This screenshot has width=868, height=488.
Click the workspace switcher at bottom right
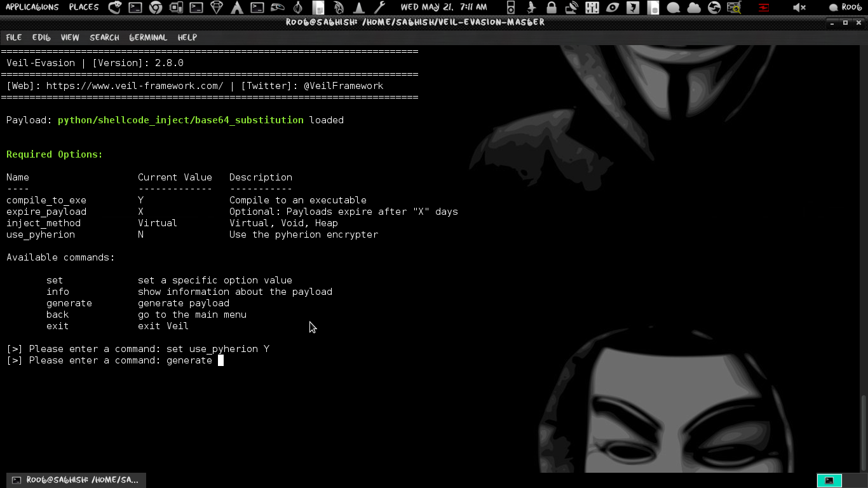[829, 480]
